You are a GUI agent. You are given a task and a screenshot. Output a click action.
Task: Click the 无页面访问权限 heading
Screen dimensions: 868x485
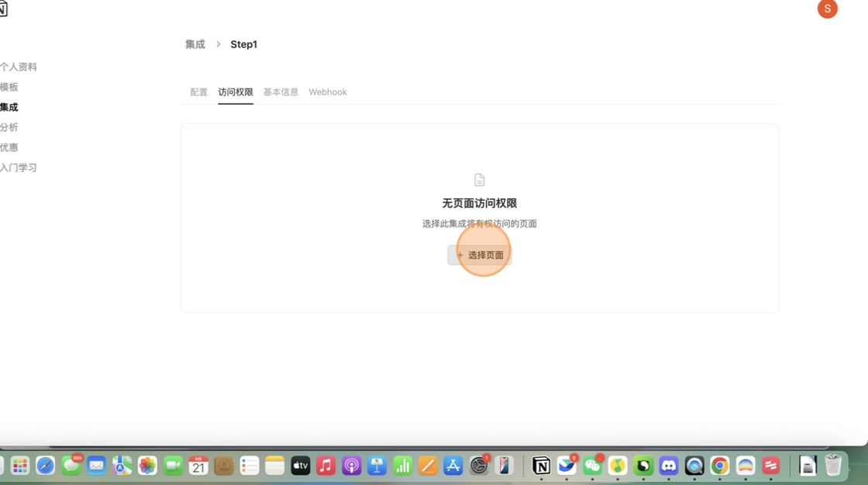pos(480,203)
